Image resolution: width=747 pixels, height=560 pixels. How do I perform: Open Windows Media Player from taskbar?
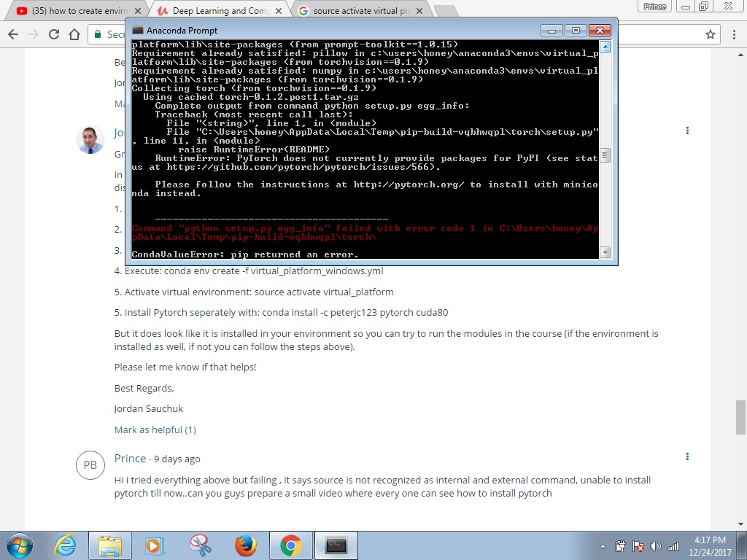coord(154,545)
